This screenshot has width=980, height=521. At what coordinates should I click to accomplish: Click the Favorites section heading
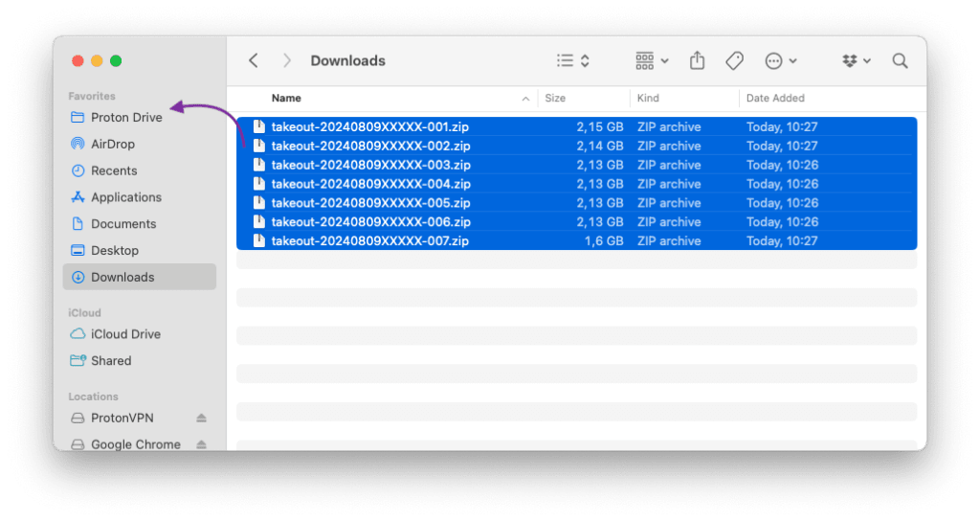92,96
